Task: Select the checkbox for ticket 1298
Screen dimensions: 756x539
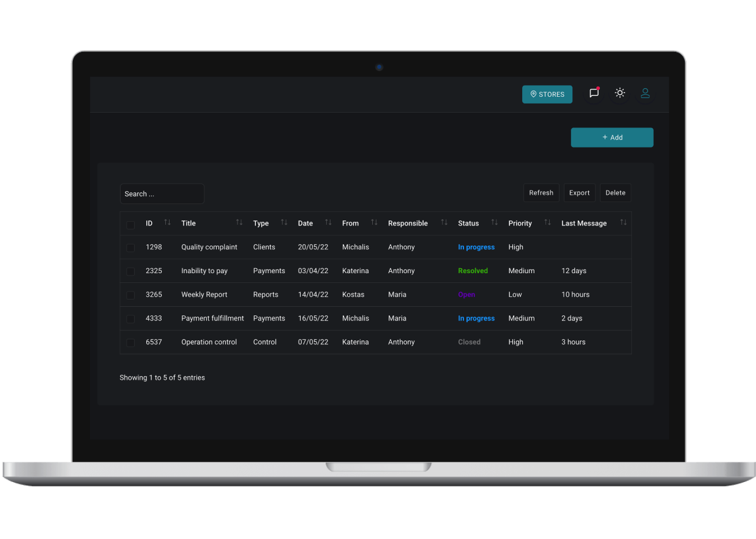Action: [130, 248]
